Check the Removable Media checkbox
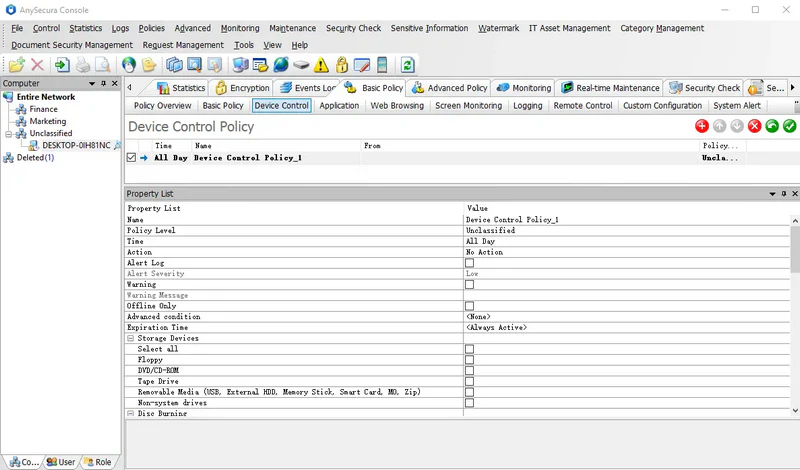800x470 pixels. coord(469,392)
